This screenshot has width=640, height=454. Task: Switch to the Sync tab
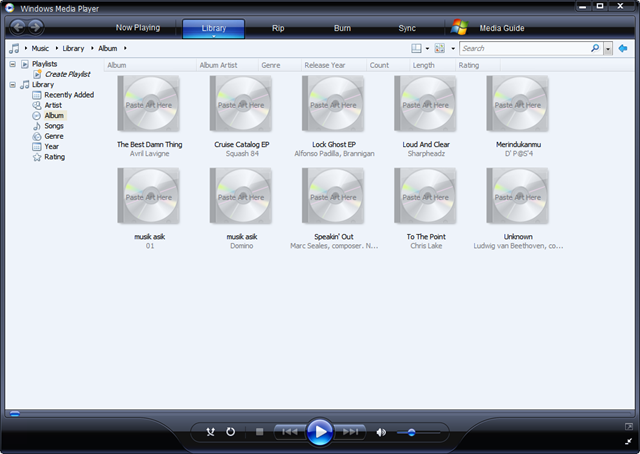(x=407, y=28)
